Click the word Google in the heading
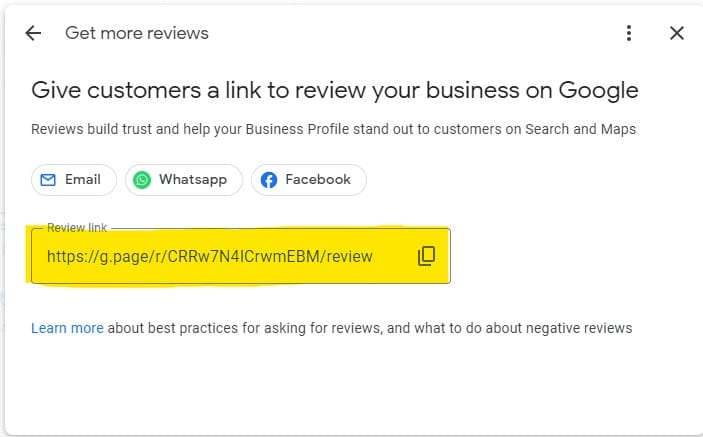Image resolution: width=703 pixels, height=437 pixels. tap(598, 91)
